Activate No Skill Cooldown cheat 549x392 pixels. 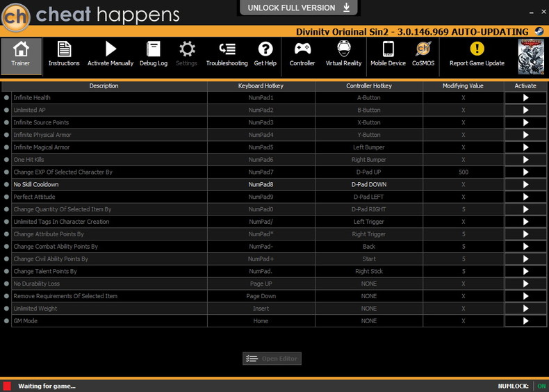pos(525,185)
